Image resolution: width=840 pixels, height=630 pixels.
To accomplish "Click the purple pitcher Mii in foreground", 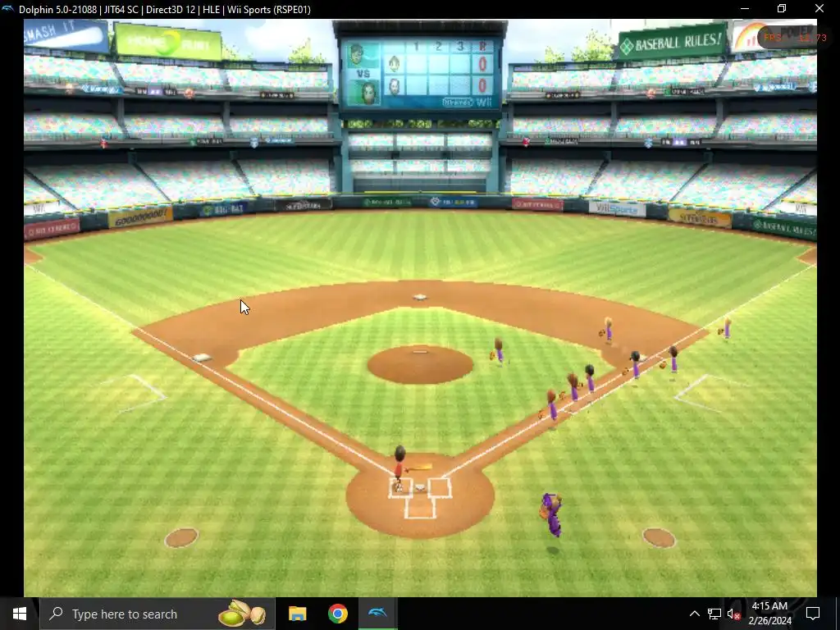I will [x=551, y=514].
